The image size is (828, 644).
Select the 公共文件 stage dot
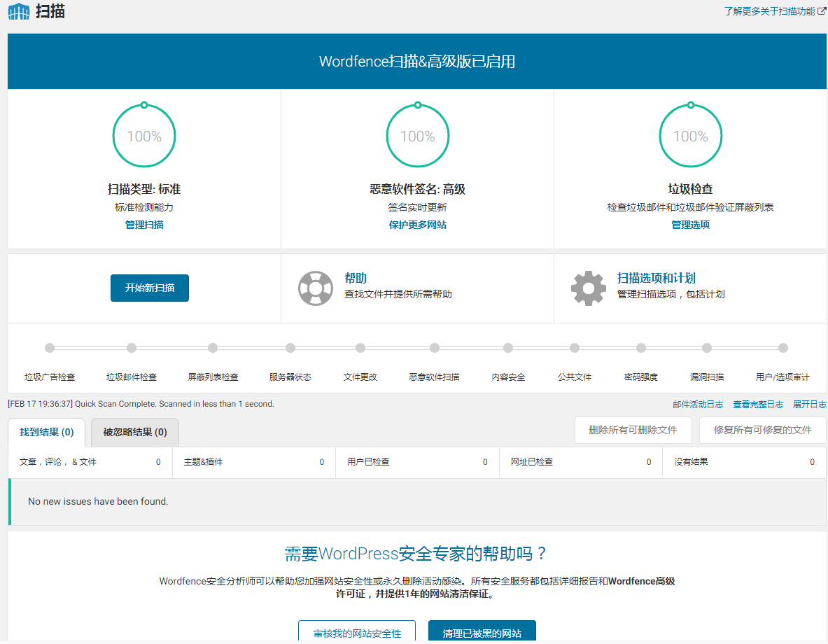tap(575, 348)
